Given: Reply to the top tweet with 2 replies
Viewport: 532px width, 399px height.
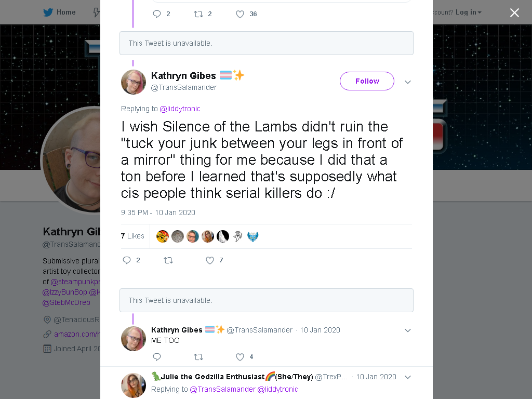Looking at the screenshot, I should [157, 14].
